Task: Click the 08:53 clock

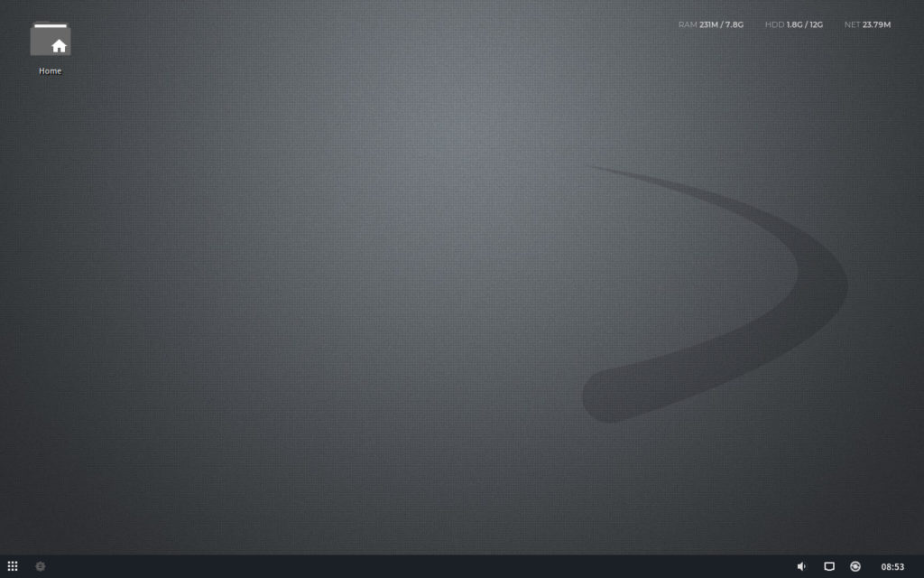Action: (x=892, y=567)
